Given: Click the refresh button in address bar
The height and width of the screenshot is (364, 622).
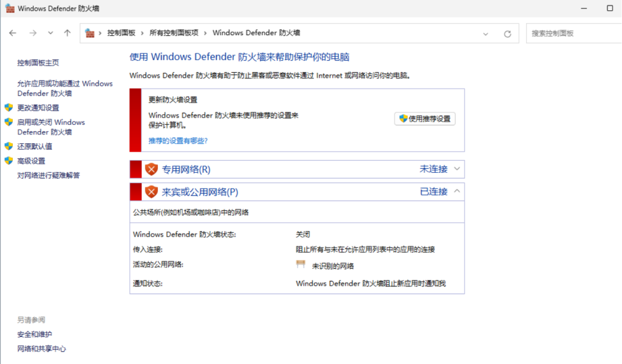Looking at the screenshot, I should (x=507, y=34).
